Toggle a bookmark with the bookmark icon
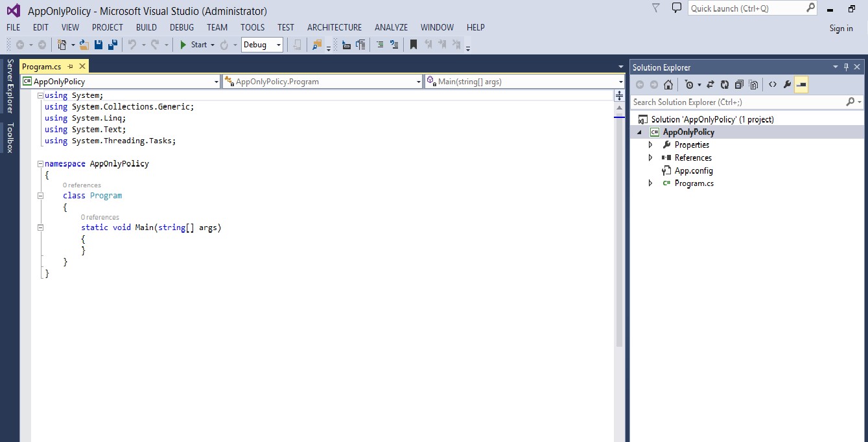This screenshot has width=868, height=442. [413, 45]
